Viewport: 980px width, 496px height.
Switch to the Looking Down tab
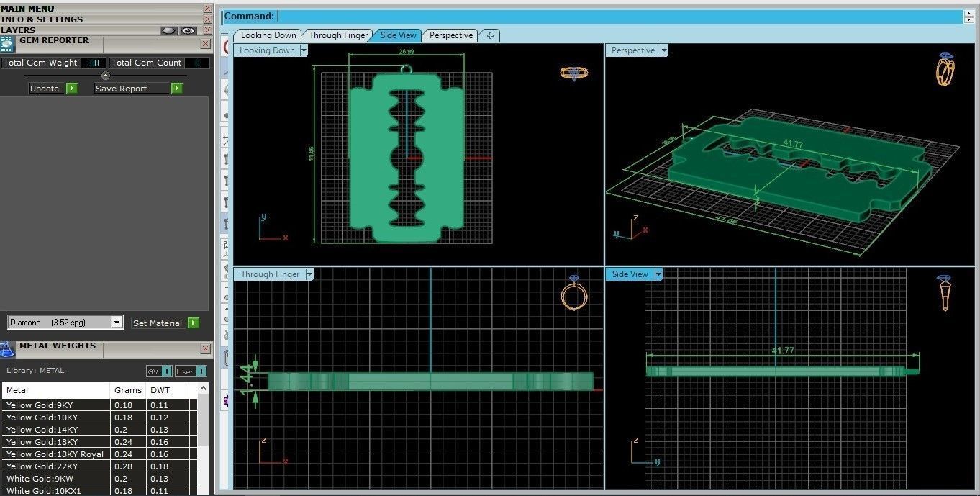click(x=268, y=35)
